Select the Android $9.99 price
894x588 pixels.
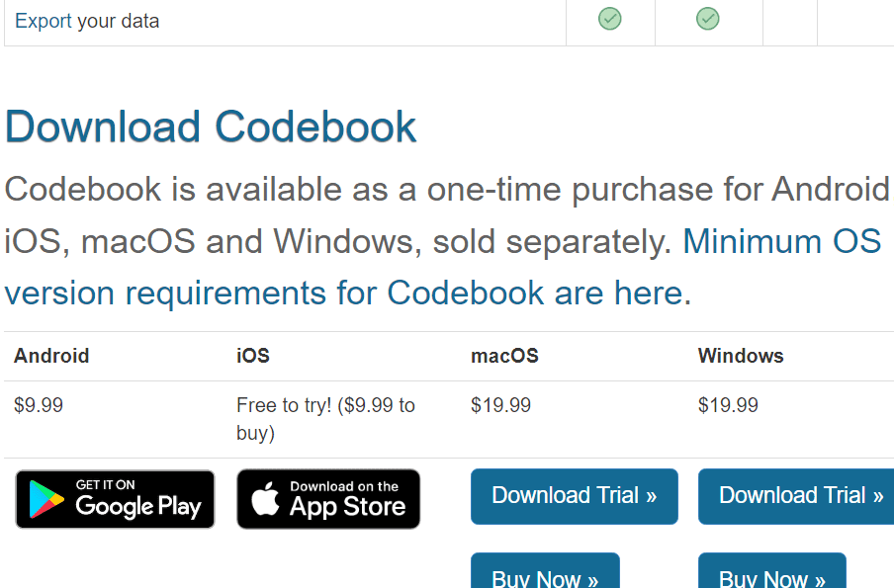pyautogui.click(x=39, y=405)
